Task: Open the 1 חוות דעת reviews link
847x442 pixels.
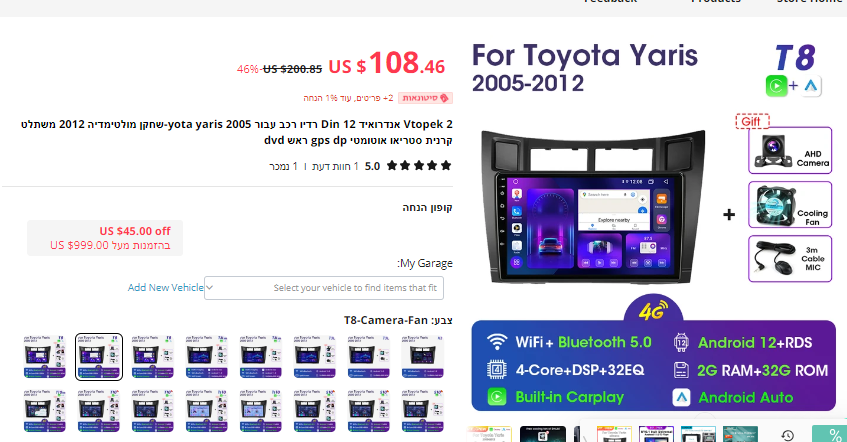Action: pos(335,166)
